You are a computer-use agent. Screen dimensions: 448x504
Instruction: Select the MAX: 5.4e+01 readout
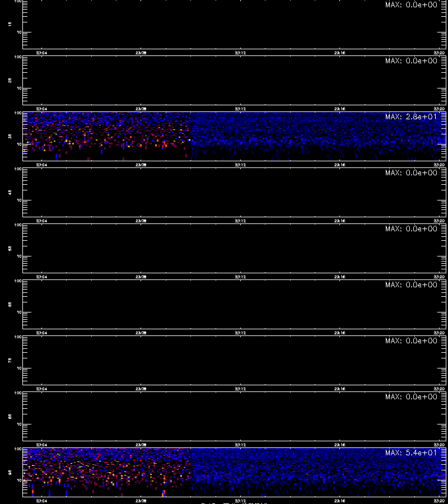(411, 452)
